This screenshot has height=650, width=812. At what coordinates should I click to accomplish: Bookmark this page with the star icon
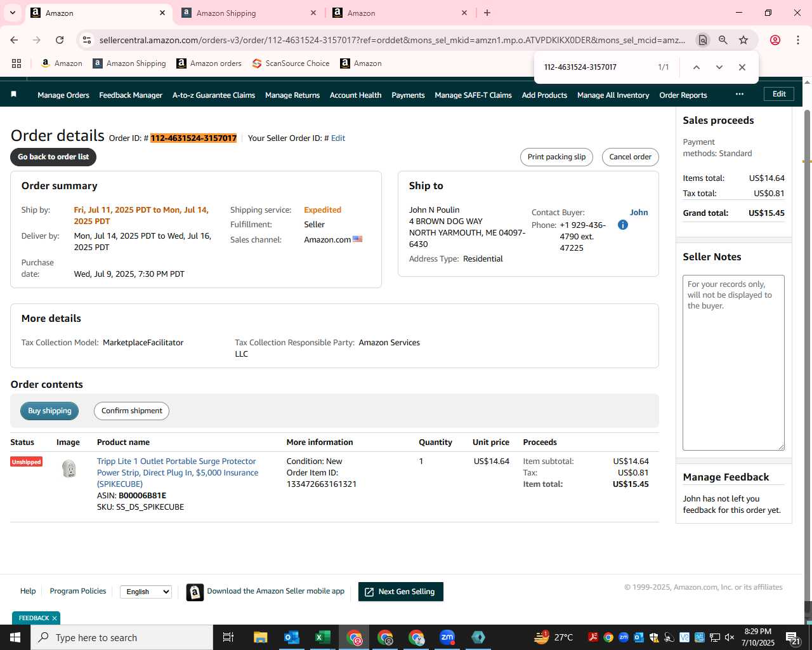(x=743, y=40)
